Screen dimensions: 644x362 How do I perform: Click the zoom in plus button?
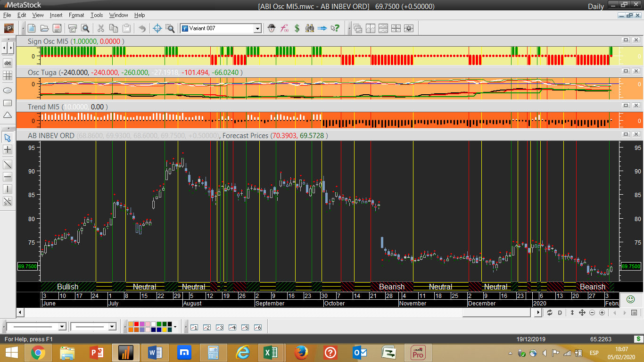pyautogui.click(x=602, y=313)
